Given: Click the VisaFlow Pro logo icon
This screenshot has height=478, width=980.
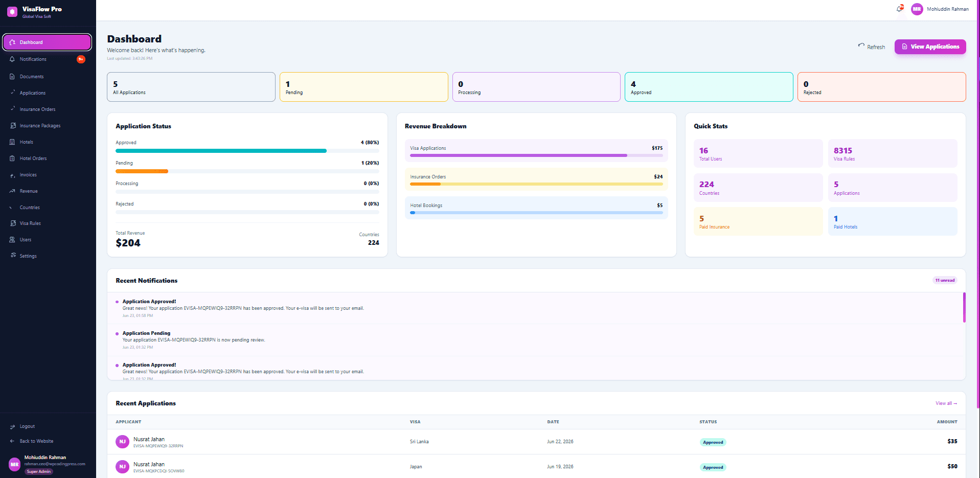Looking at the screenshot, I should coord(12,11).
